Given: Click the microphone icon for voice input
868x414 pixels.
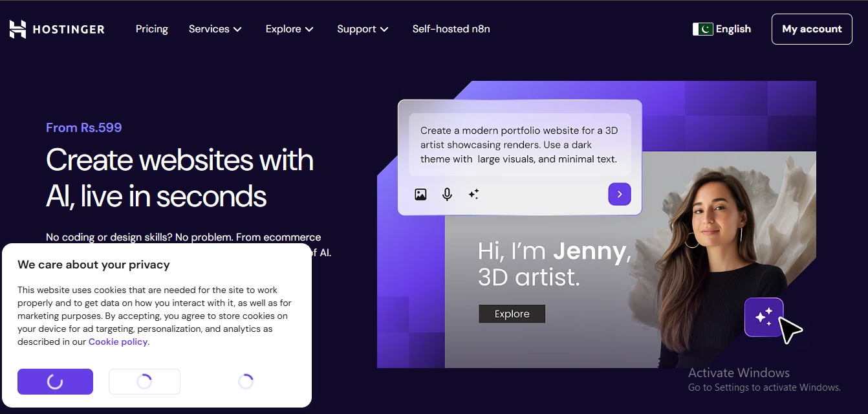Looking at the screenshot, I should coord(447,194).
